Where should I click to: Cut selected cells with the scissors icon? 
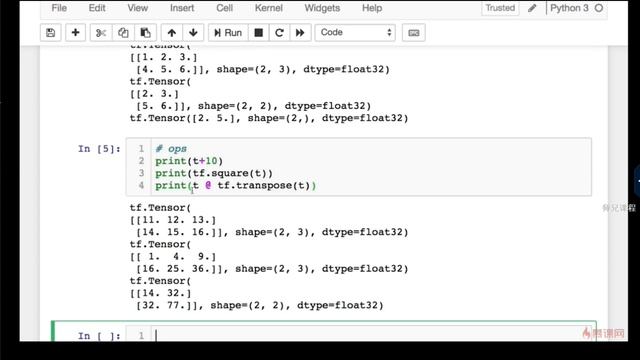pos(101,33)
